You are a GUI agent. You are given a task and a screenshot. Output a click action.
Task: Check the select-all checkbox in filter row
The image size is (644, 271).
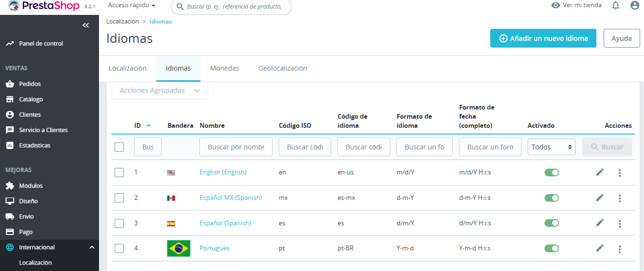click(x=119, y=147)
